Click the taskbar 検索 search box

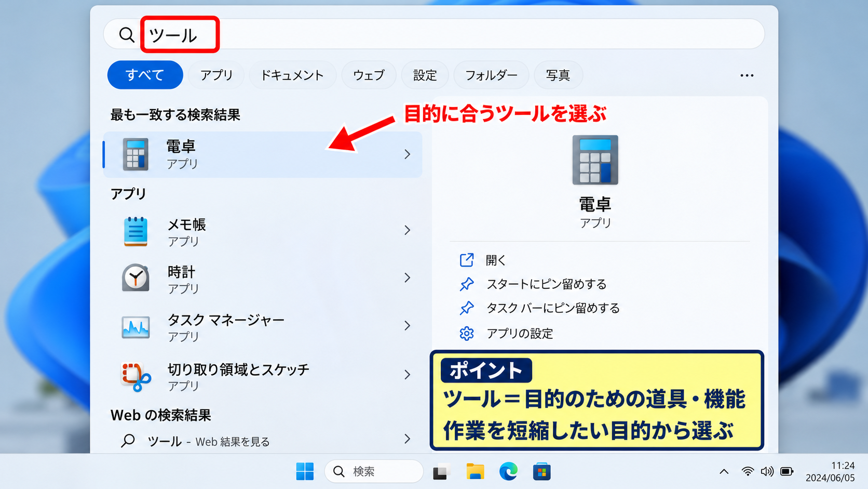[374, 471]
